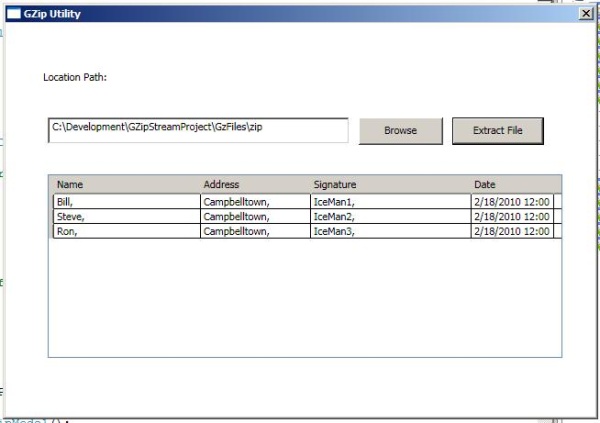Select the 'IceMan1,' signature cell

click(391, 201)
